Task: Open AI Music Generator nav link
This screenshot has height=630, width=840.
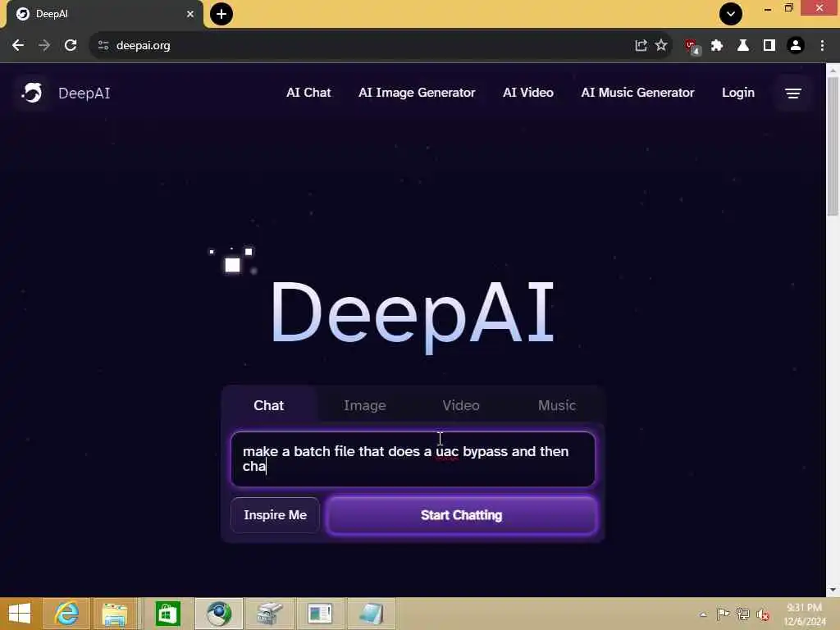Action: (637, 93)
